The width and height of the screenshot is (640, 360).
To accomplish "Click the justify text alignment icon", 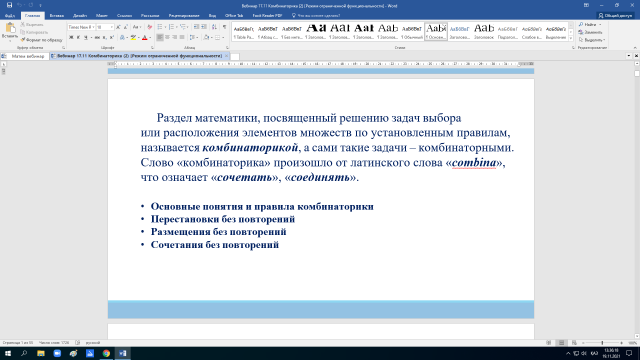I will coord(182,37).
